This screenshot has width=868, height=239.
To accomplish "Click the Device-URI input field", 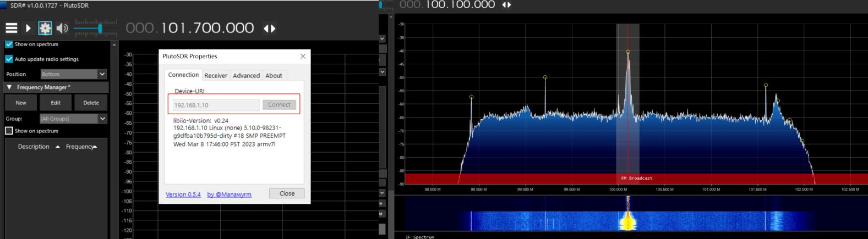I will click(x=216, y=105).
